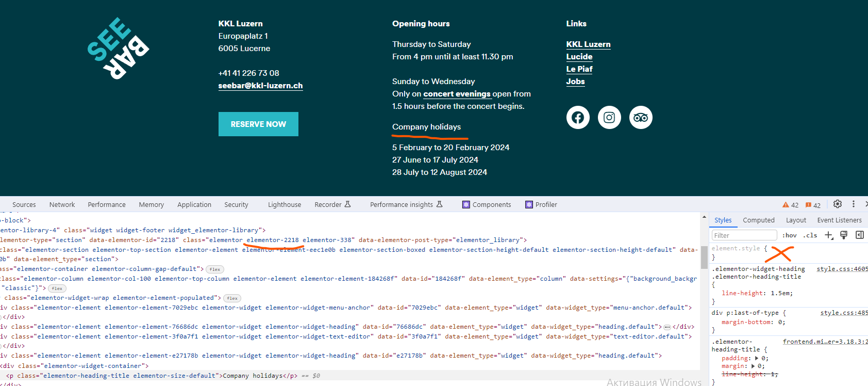Toggle flex badge after the "classic" row
The image size is (868, 386).
point(57,288)
